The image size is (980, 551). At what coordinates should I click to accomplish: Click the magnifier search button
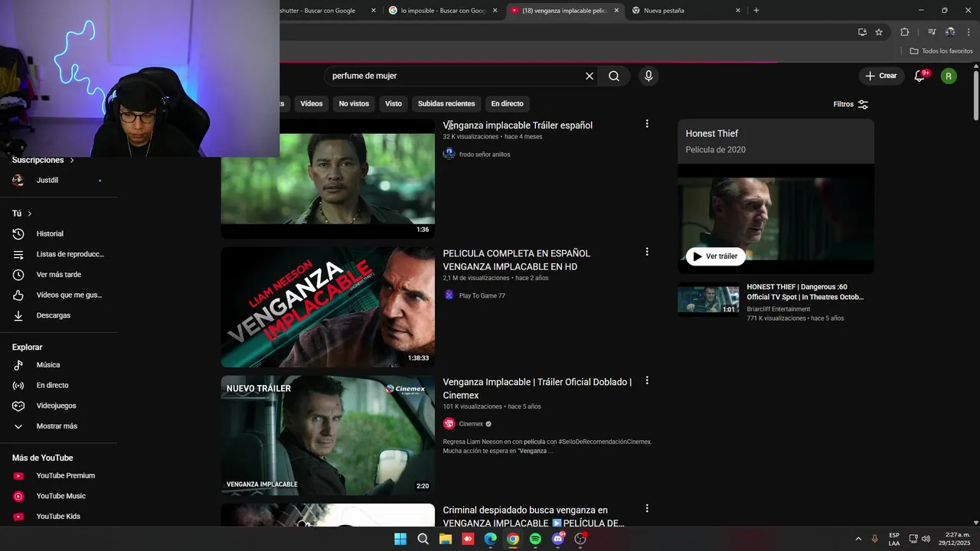[x=614, y=76]
